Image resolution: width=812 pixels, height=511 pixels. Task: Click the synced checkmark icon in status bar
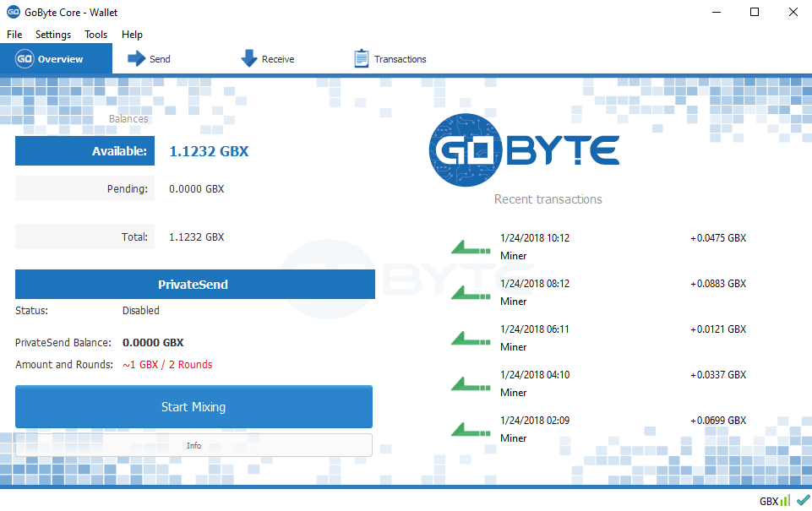[x=803, y=500]
